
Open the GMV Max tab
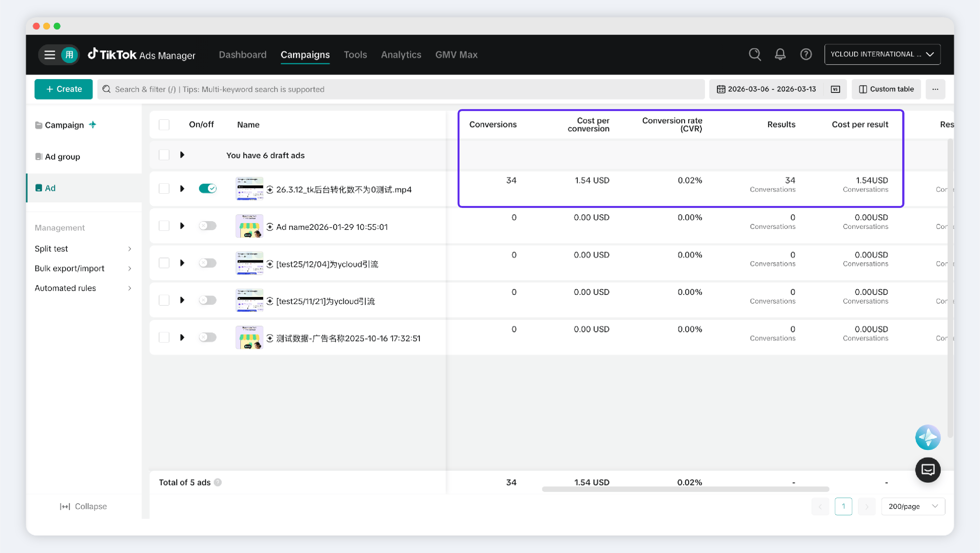[x=456, y=55]
